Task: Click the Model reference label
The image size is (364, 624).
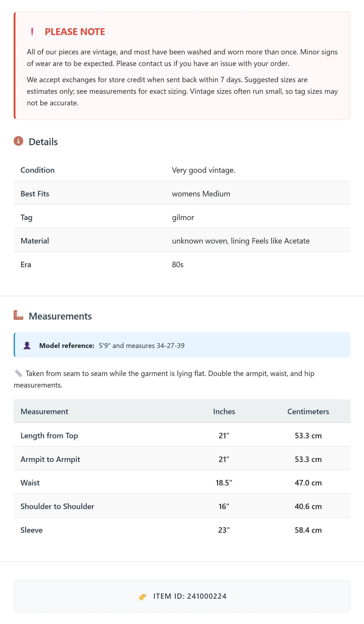Action: click(67, 346)
